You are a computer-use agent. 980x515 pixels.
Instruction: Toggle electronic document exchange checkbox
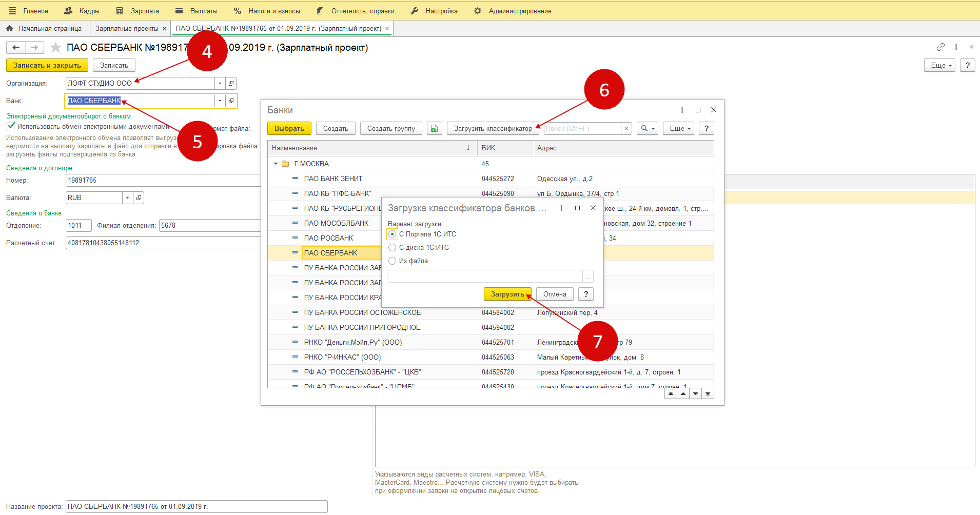tap(11, 127)
